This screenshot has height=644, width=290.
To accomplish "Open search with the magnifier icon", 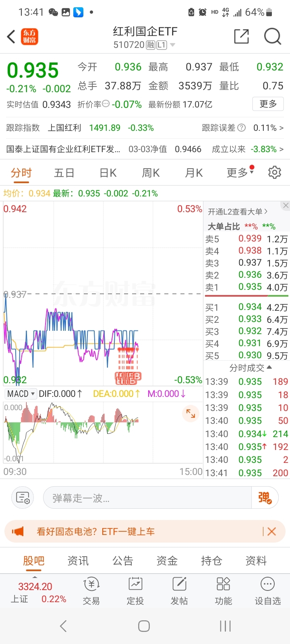I will (272, 36).
